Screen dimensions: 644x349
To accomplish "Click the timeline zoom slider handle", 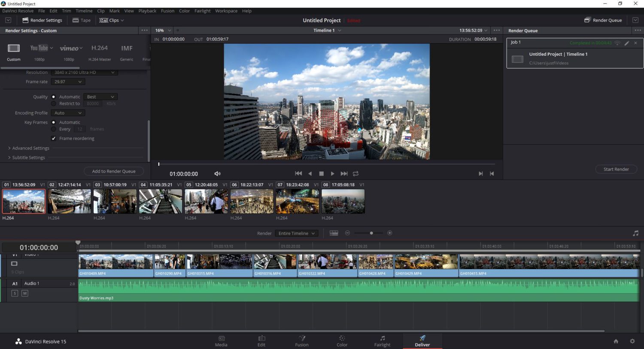I will click(371, 233).
